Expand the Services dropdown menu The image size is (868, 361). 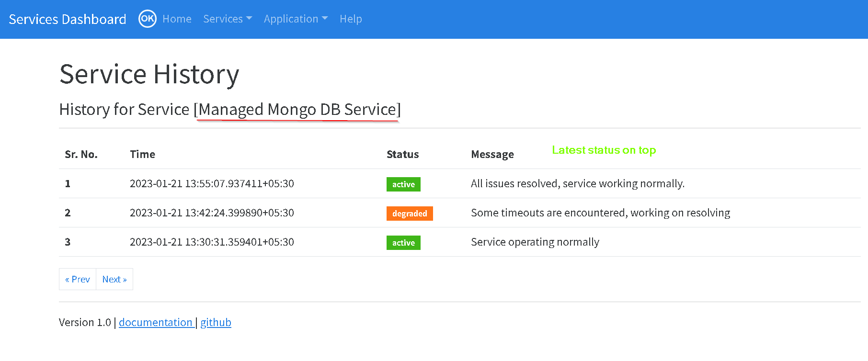coord(228,19)
